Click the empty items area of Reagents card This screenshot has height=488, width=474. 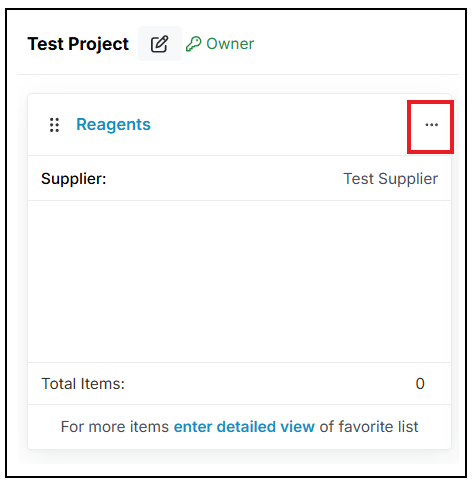(x=239, y=281)
